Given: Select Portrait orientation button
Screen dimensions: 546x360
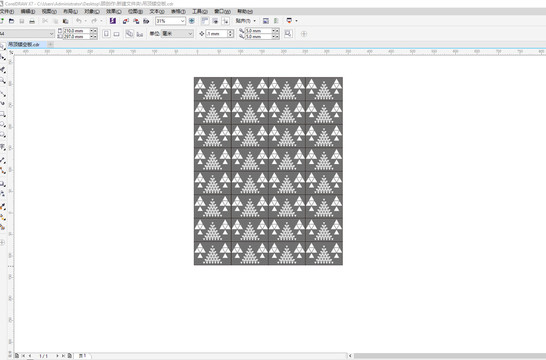Looking at the screenshot, I should (x=107, y=34).
